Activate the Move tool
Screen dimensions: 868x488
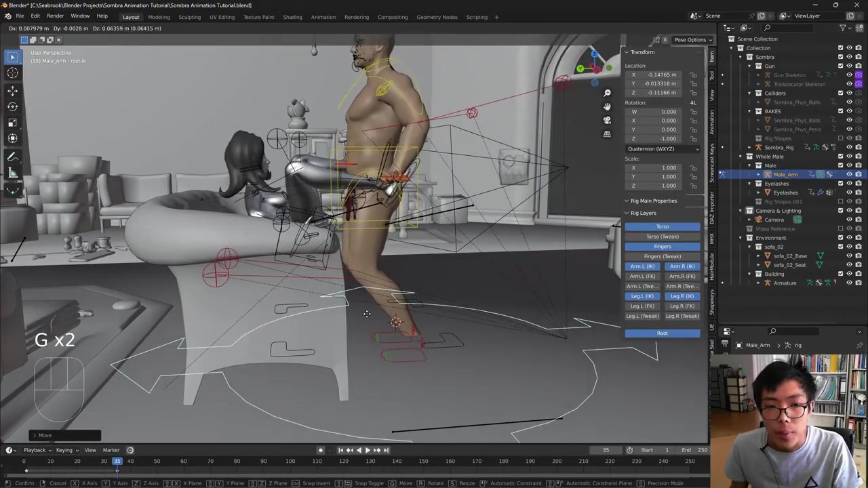click(12, 90)
